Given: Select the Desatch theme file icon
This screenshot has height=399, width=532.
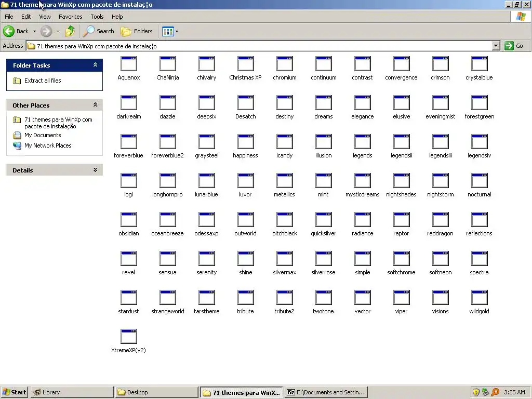Looking at the screenshot, I should coord(245,103).
